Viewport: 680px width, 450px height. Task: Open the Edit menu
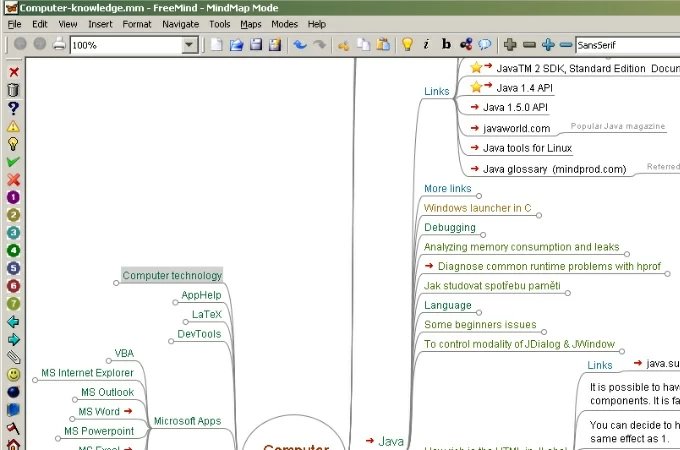39,24
